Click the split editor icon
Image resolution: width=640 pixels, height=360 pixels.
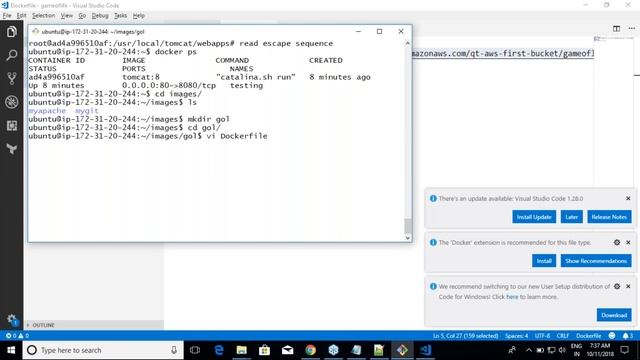tap(616, 29)
